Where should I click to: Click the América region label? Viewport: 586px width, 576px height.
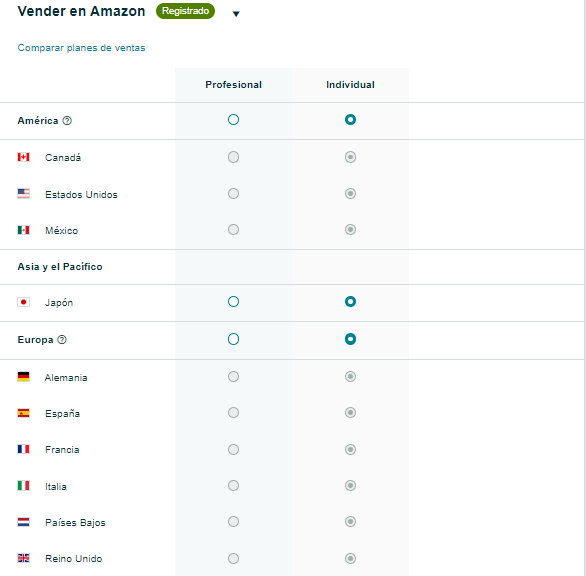[38, 121]
